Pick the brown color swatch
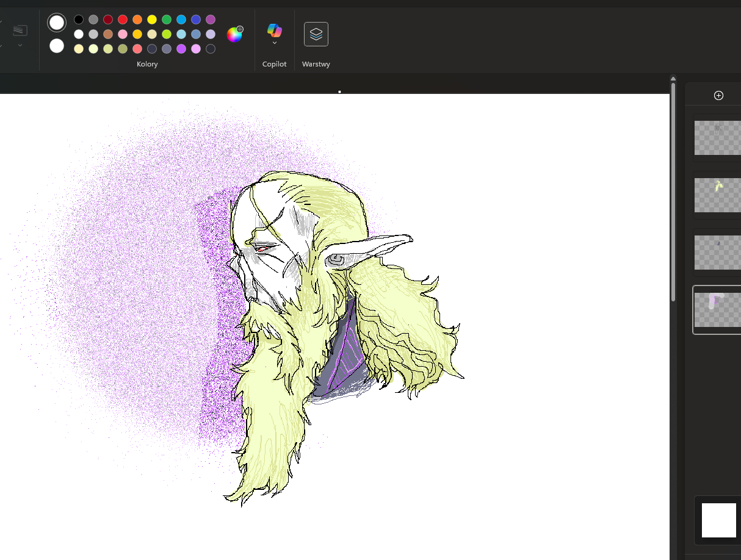The width and height of the screenshot is (741, 560). click(108, 34)
